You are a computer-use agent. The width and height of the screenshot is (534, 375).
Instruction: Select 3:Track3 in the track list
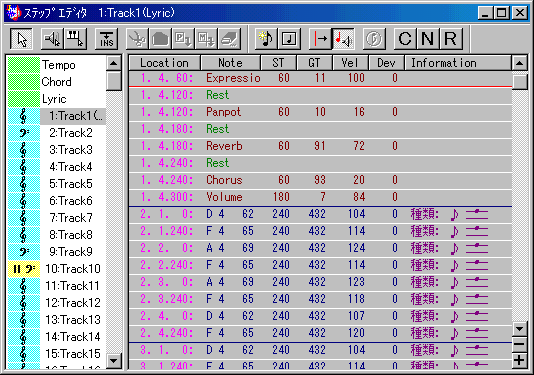pos(71,150)
